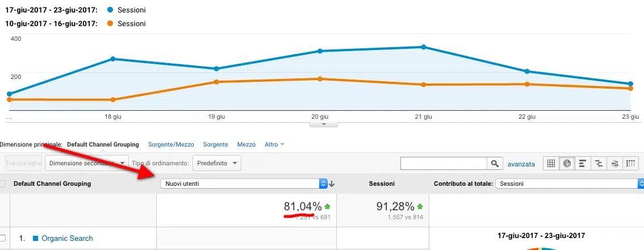Click the sort arrow beside Nuovi utenti
This screenshot has height=250, width=644.
click(x=332, y=184)
